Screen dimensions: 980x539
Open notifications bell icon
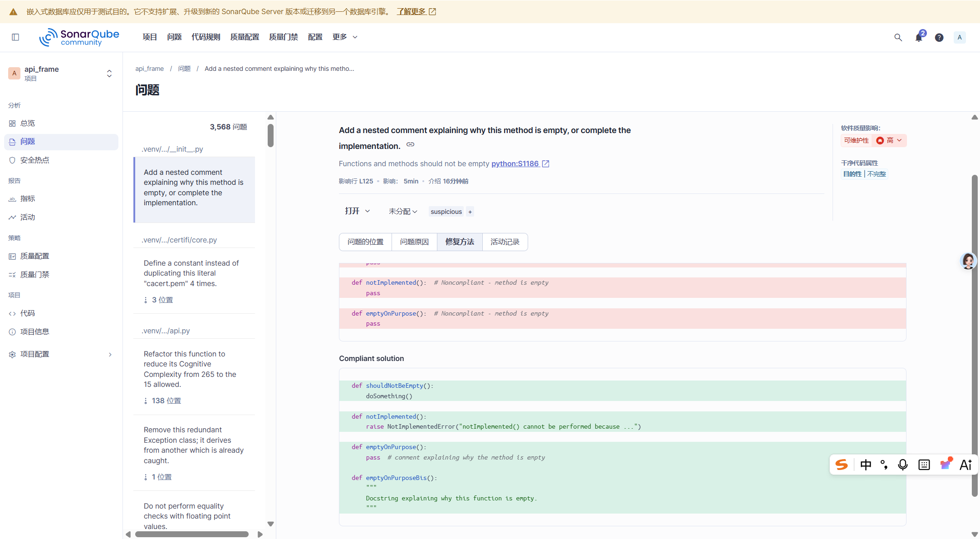pos(919,37)
